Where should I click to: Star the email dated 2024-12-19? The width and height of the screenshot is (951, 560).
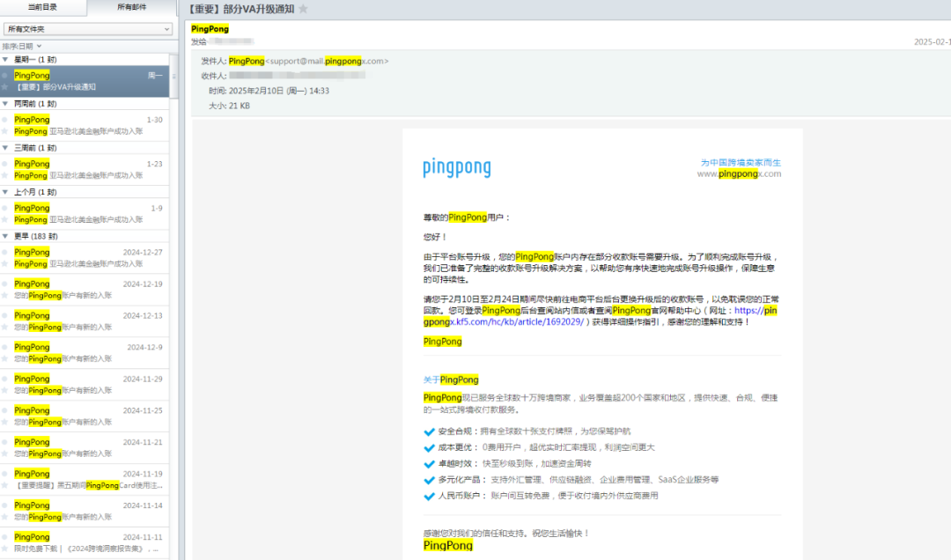click(5, 296)
